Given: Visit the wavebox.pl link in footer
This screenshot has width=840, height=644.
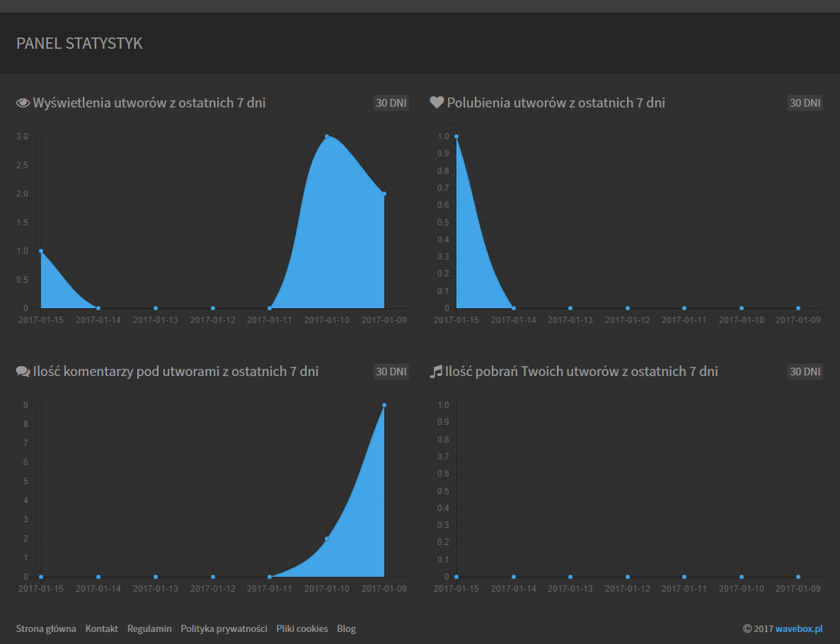Looking at the screenshot, I should [x=798, y=629].
